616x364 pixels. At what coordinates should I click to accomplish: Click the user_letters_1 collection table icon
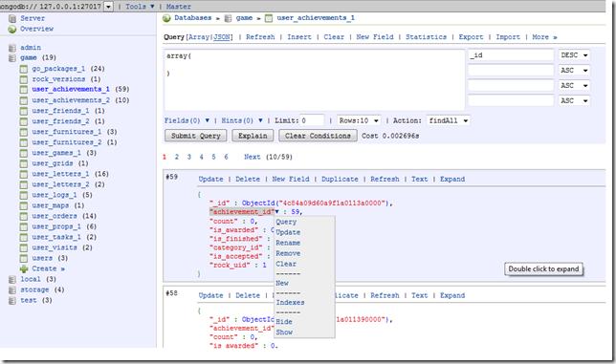24,174
